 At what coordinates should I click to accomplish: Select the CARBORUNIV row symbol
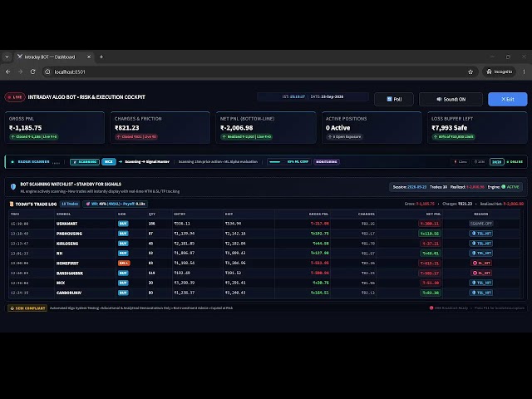pyautogui.click(x=69, y=293)
